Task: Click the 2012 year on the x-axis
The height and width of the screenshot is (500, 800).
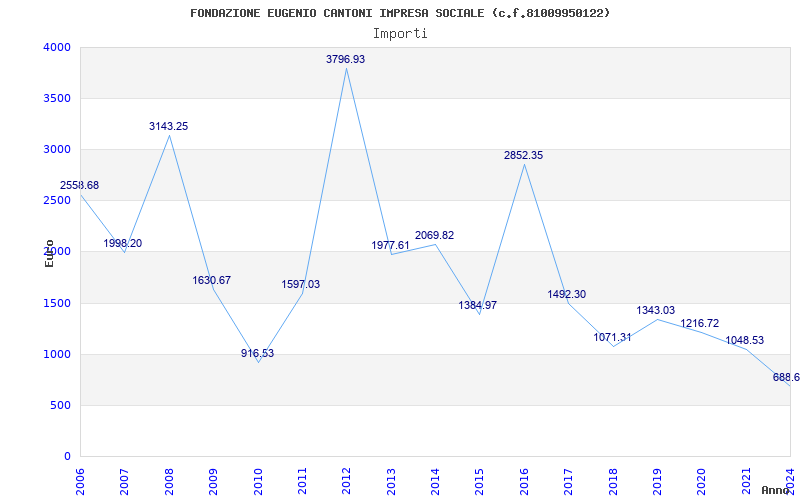Action: pyautogui.click(x=346, y=479)
